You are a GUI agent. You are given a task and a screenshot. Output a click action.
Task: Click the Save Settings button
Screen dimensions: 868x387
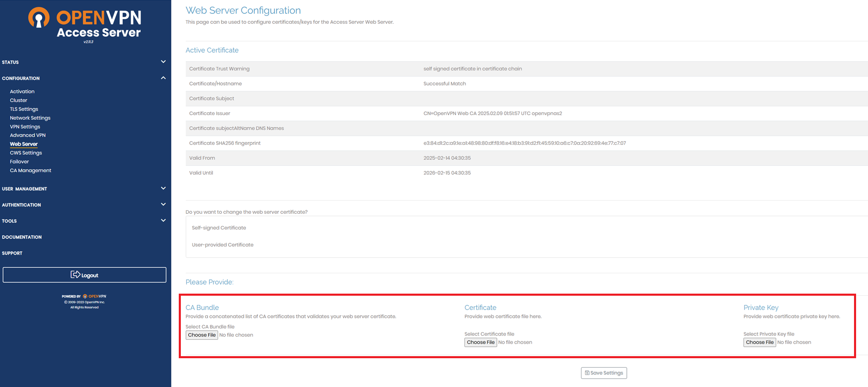coord(604,373)
